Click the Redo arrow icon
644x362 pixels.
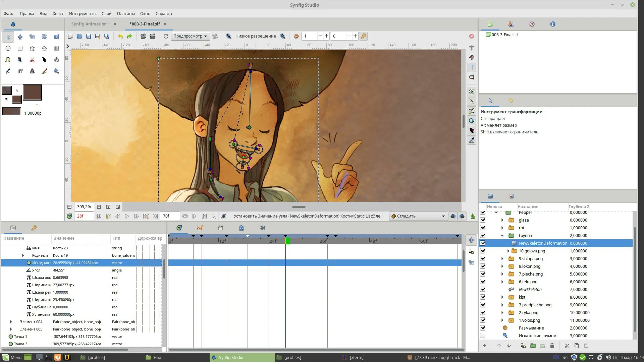129,36
